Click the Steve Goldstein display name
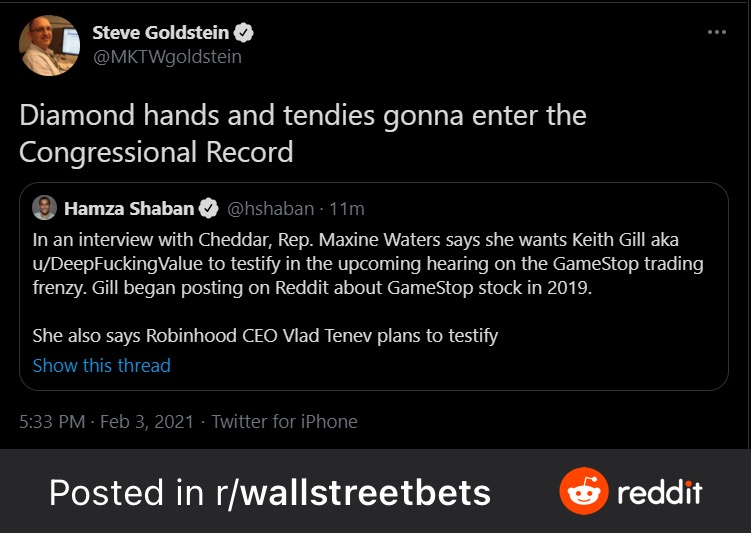The image size is (751, 533). [160, 33]
